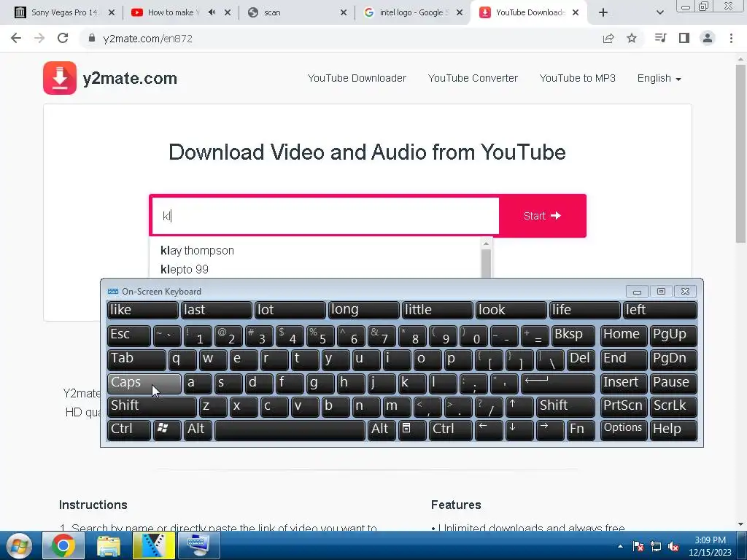This screenshot has width=747, height=560.
Task: Select 'klay thompson' suggestion
Action: [197, 251]
